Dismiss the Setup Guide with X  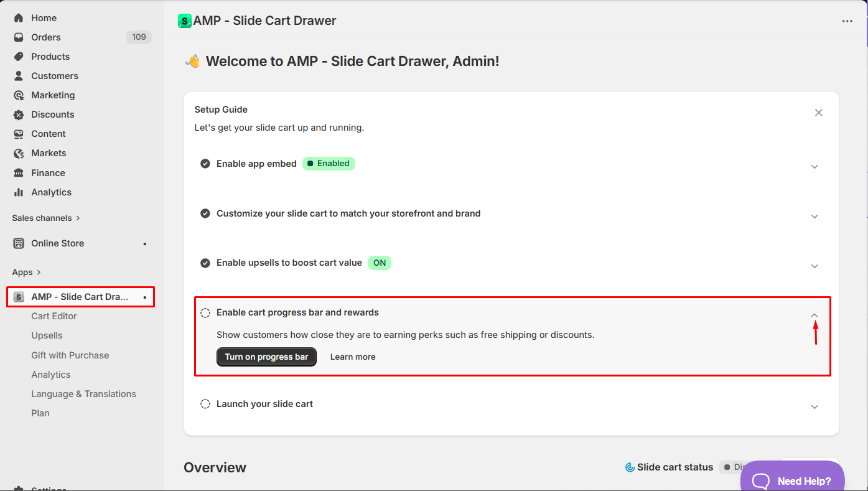tap(819, 113)
